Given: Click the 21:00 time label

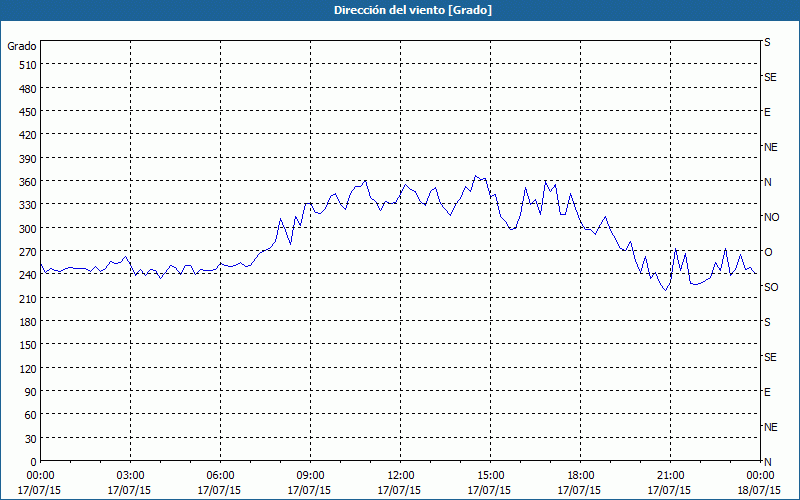Looking at the screenshot, I should tap(670, 476).
